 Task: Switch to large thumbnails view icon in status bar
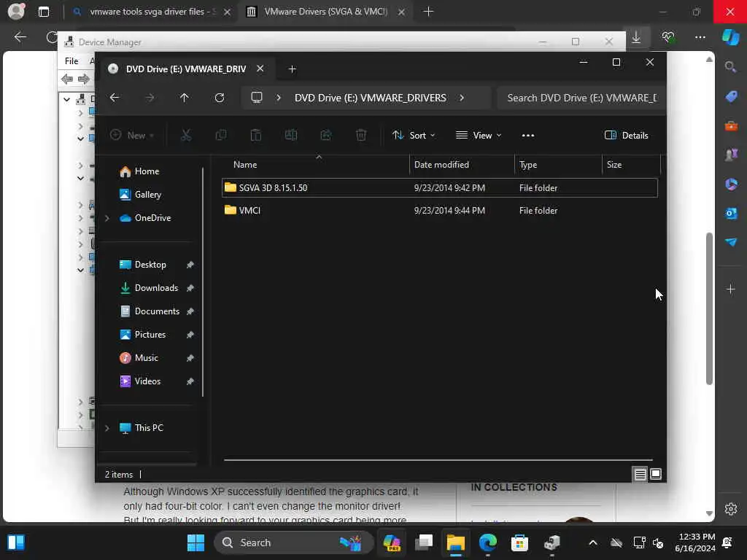pos(656,474)
